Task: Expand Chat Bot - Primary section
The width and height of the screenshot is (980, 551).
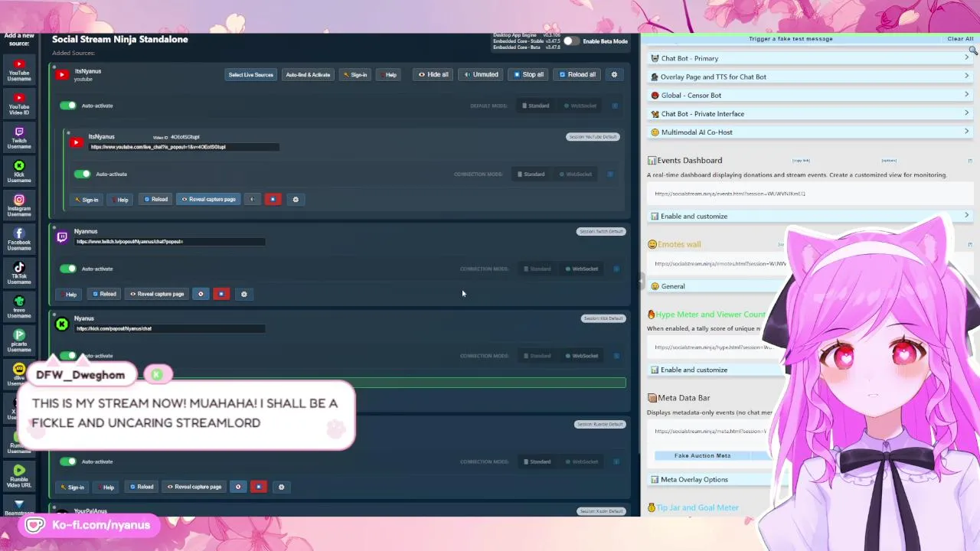Action: tap(810, 58)
